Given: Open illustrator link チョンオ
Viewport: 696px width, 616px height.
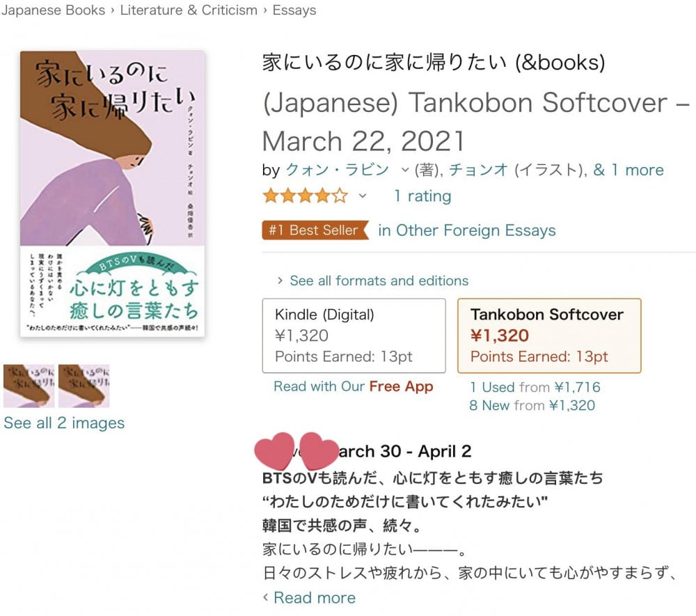Looking at the screenshot, I should coord(479,170).
